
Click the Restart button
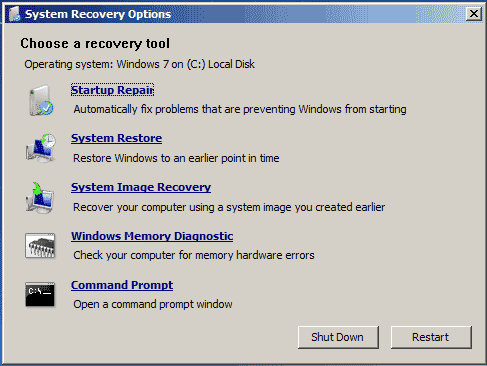pyautogui.click(x=431, y=337)
